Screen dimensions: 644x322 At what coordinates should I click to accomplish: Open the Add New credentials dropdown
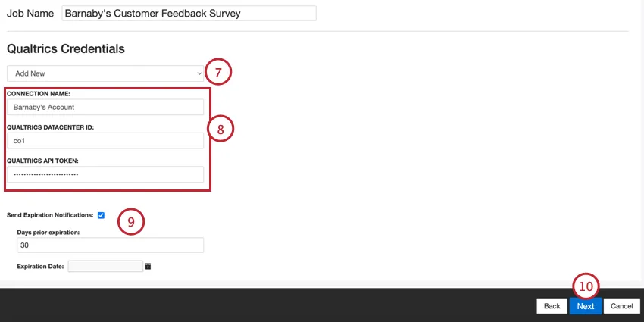(105, 73)
